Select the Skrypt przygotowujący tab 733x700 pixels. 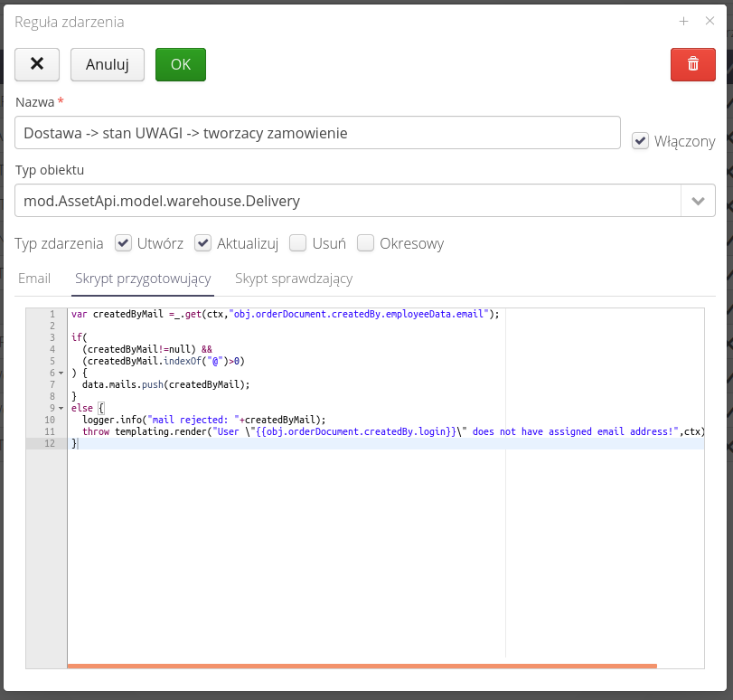point(143,279)
